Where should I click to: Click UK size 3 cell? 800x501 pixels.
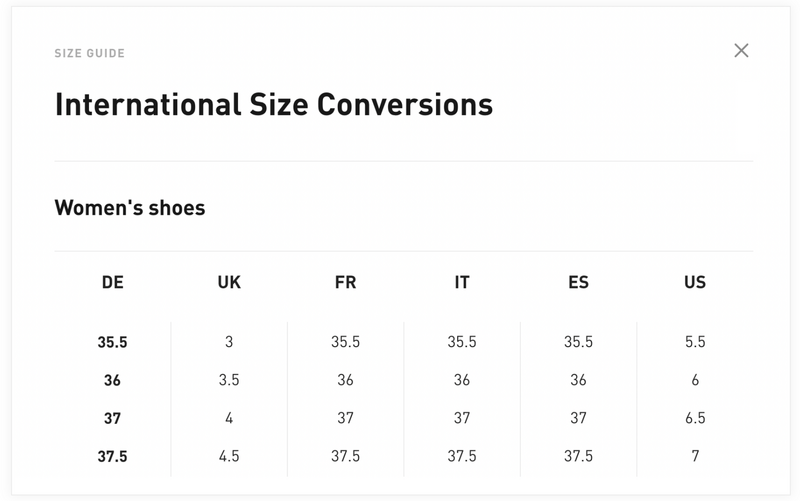point(229,342)
